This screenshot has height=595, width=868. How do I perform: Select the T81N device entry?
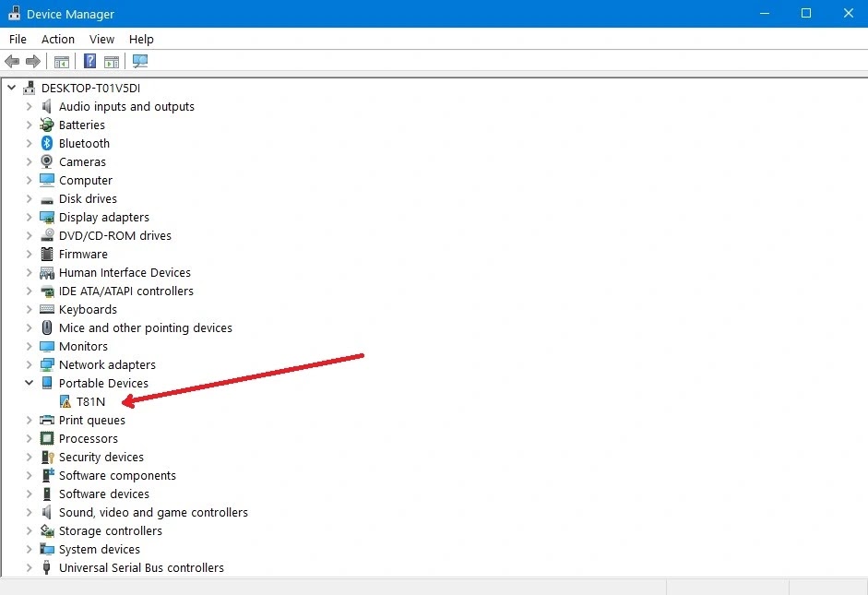[x=90, y=402]
